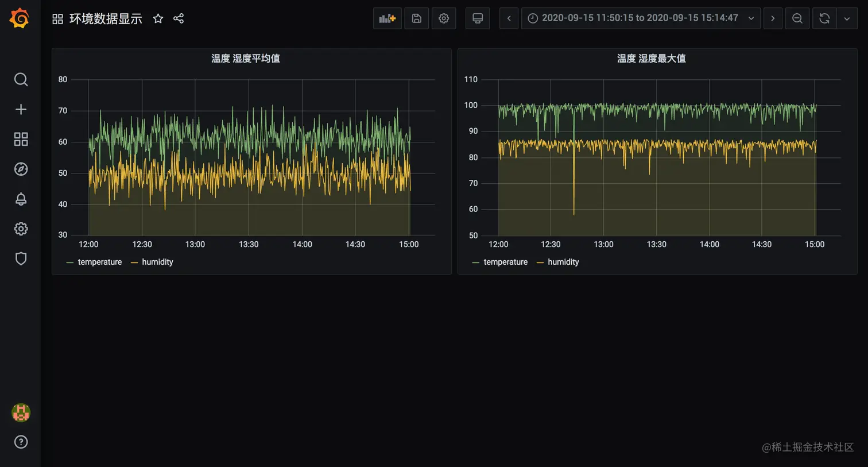The image size is (868, 467).
Task: Cycle view mode with the monitor icon
Action: pos(478,18)
